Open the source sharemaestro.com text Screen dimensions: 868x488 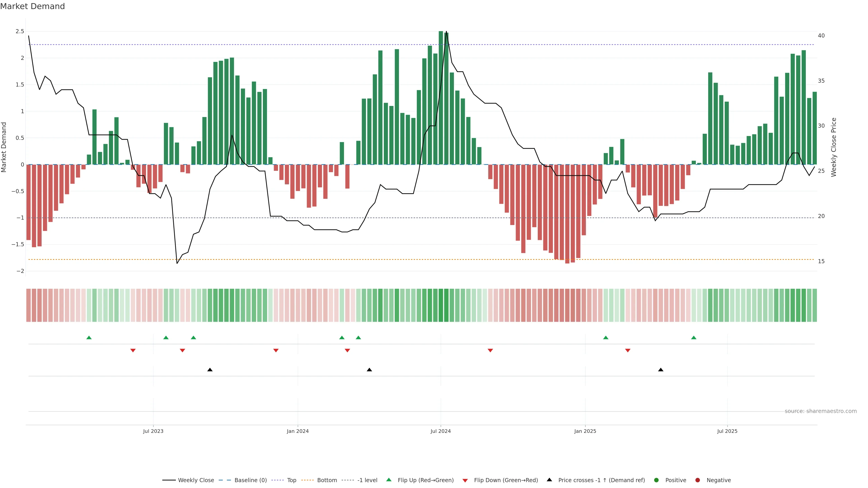(821, 411)
